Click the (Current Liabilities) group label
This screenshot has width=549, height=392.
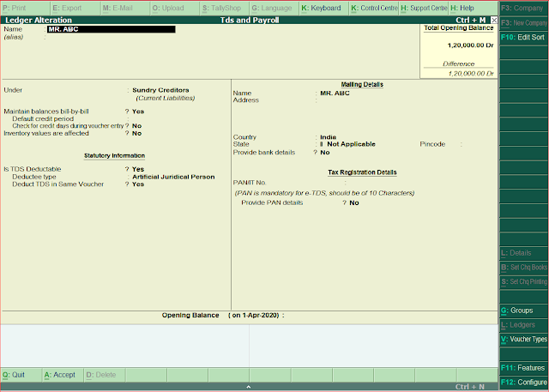click(x=166, y=99)
